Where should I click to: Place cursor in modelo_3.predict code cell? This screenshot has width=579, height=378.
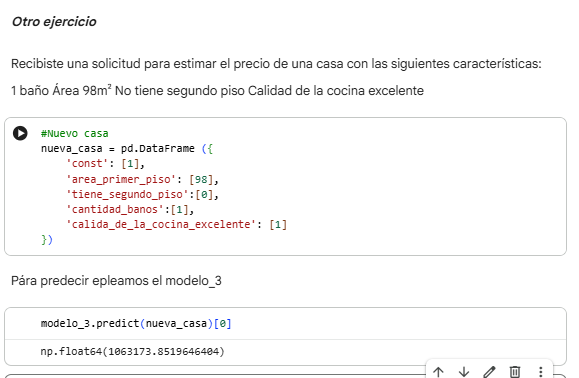(x=136, y=324)
